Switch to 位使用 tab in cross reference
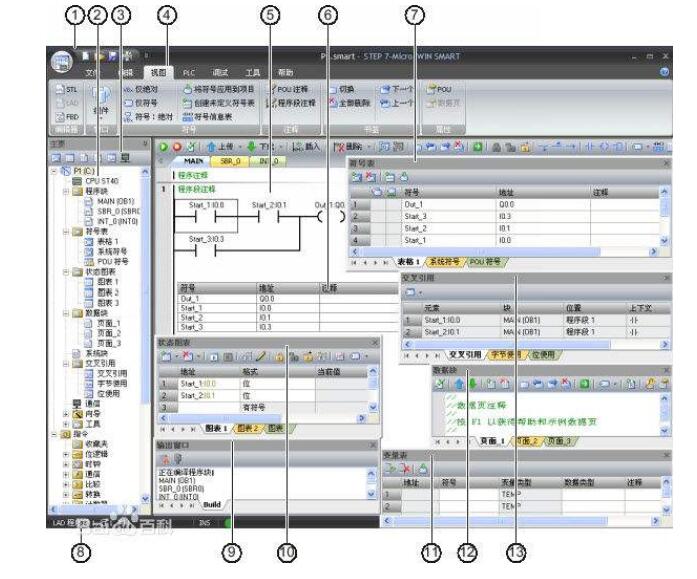The image size is (697, 579). (x=543, y=355)
